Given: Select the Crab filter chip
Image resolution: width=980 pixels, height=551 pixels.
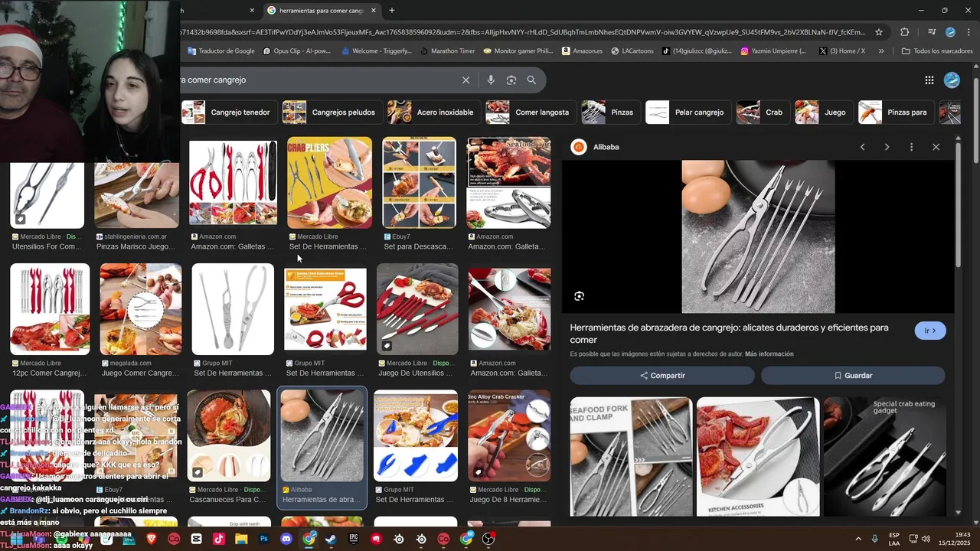Looking at the screenshot, I should pyautogui.click(x=763, y=112).
